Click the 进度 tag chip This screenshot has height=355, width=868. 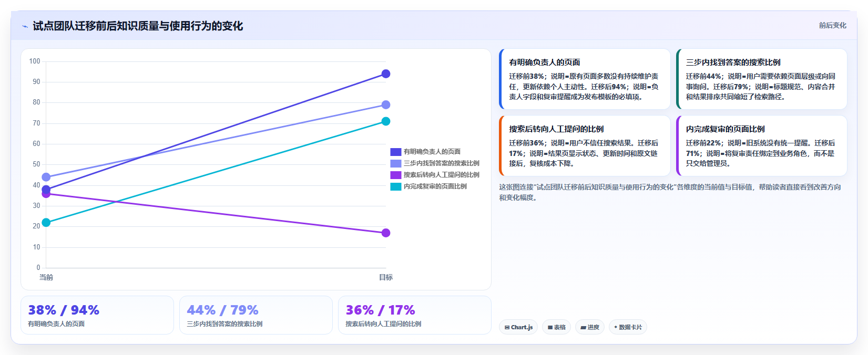point(590,327)
